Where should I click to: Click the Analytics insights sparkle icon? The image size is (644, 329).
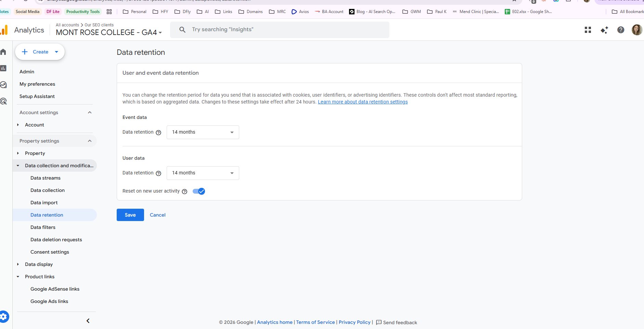(604, 30)
